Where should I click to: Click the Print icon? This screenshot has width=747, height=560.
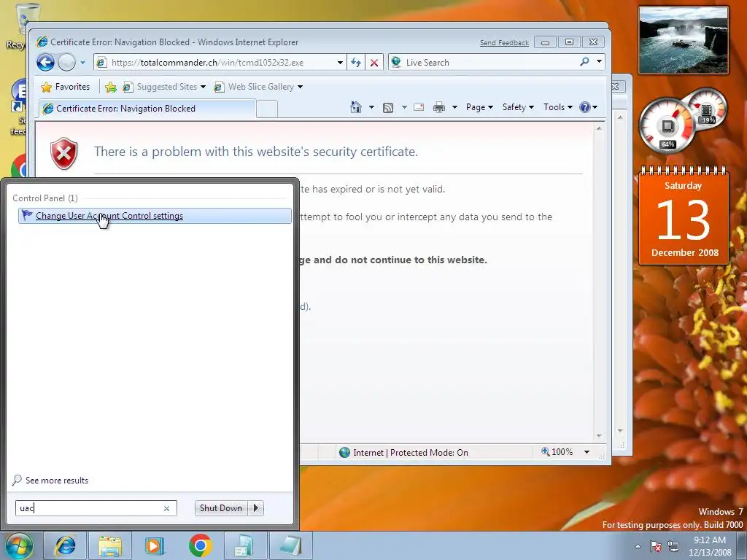tap(438, 108)
